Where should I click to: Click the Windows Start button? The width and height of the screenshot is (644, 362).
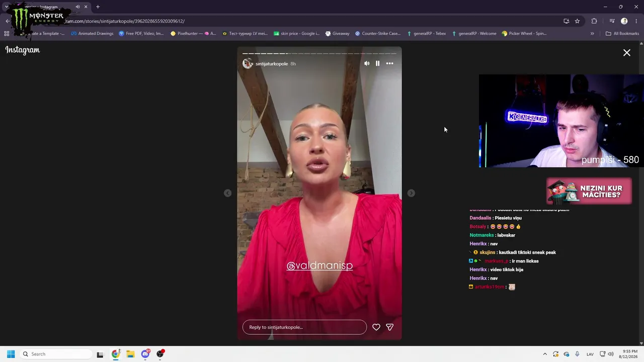coord(11,354)
